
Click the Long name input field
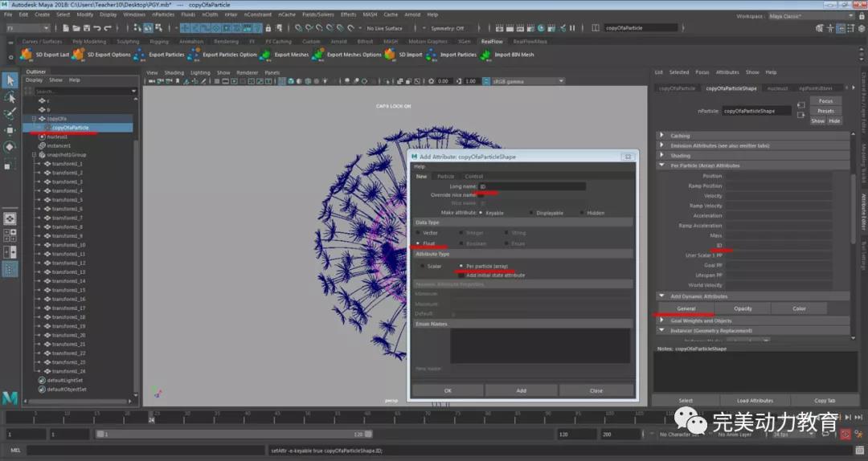tap(530, 186)
